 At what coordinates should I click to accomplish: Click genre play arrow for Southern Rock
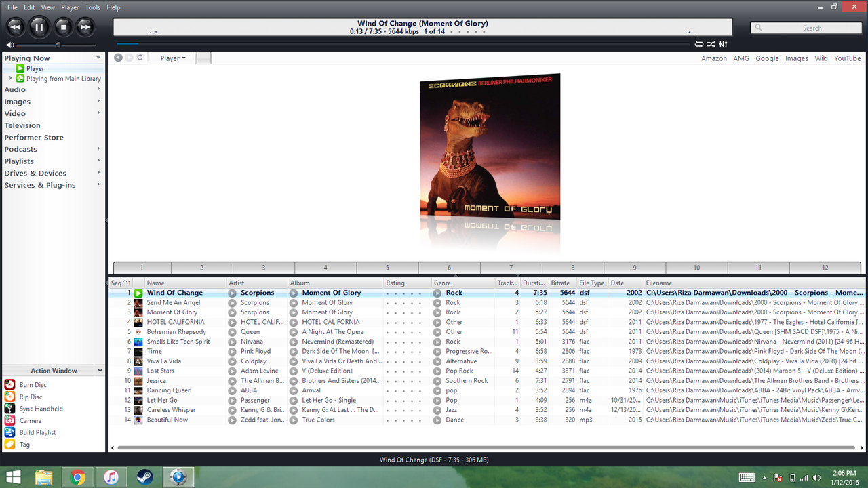pos(437,381)
